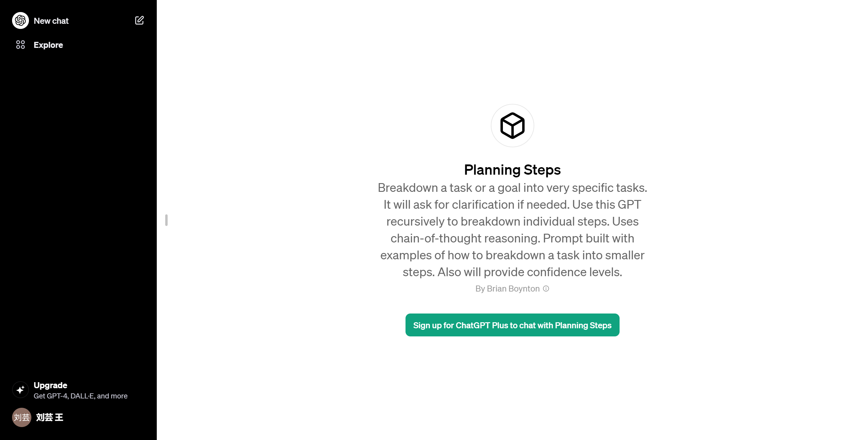The width and height of the screenshot is (868, 440).
Task: Click the 刘芸 profile avatar icon
Action: 21,417
